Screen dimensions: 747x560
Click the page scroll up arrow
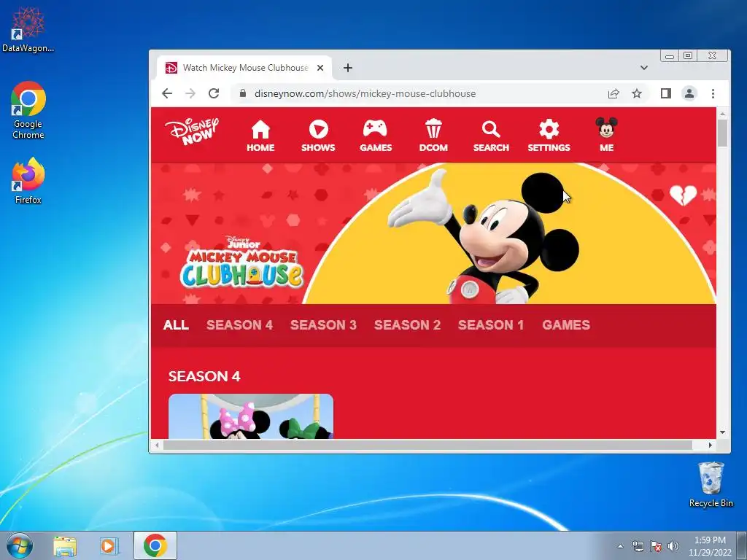point(722,114)
